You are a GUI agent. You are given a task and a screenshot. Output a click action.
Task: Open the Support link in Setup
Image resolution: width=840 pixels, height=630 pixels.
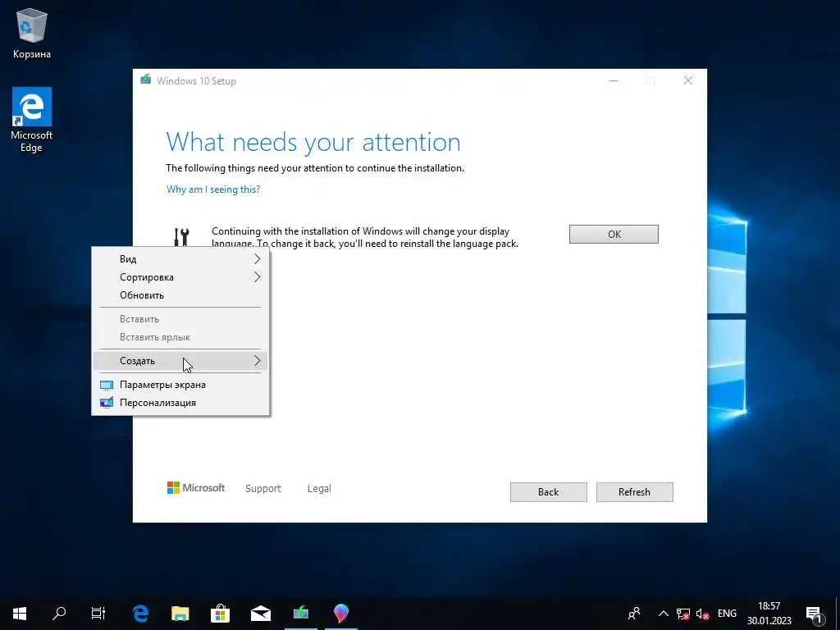point(263,489)
